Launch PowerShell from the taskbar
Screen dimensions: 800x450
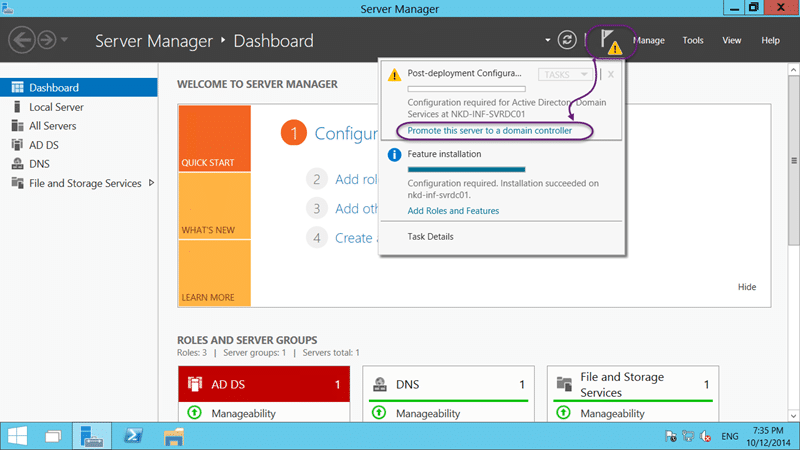(133, 436)
